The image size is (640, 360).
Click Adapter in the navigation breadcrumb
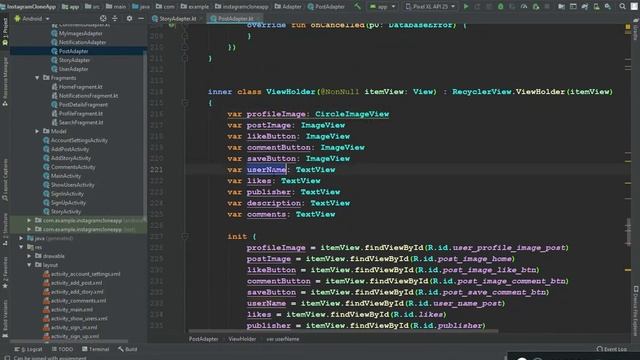point(288,7)
